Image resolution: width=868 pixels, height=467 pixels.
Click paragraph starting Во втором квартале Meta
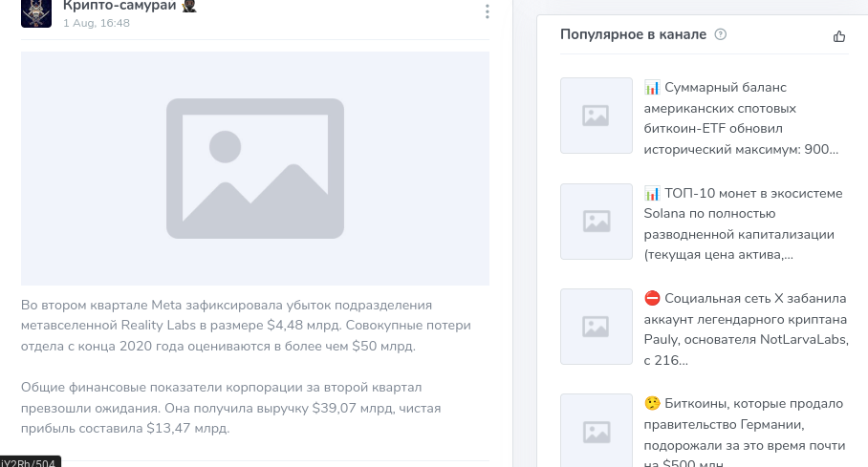(246, 326)
